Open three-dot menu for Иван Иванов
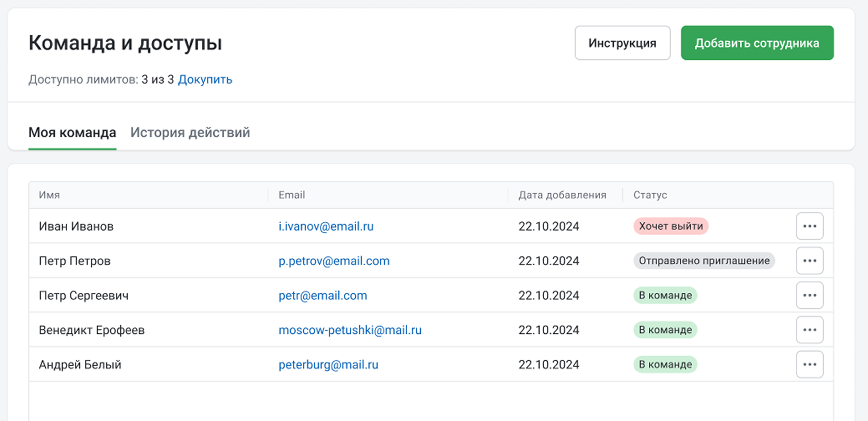Viewport: 868px width, 421px height. [x=809, y=226]
